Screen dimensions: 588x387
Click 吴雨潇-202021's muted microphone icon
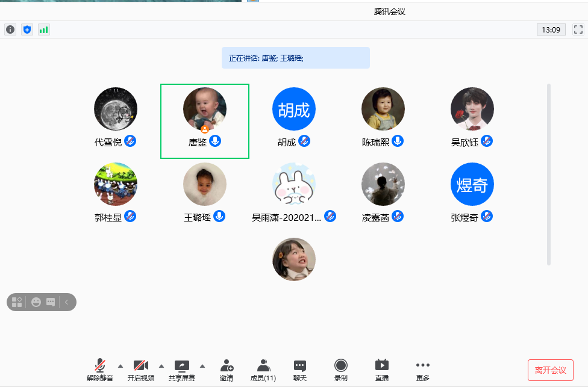330,216
